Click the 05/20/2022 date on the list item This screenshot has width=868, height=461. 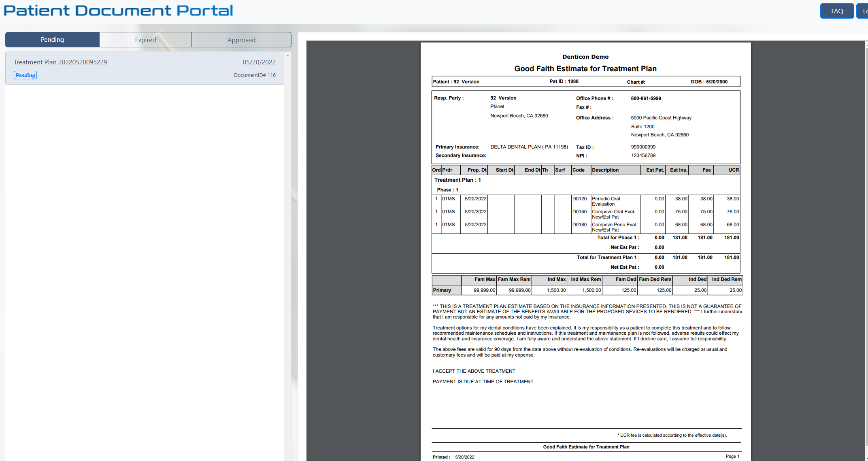(x=259, y=62)
